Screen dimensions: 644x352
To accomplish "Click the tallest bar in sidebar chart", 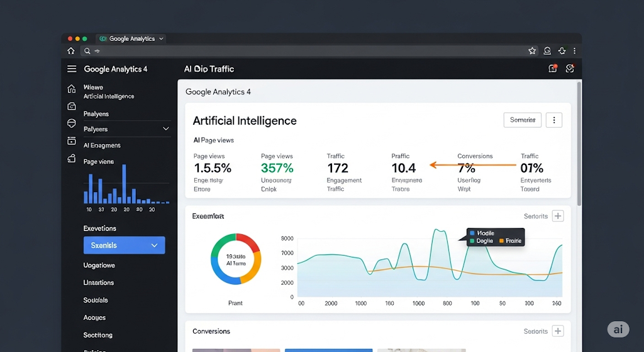I will (x=124, y=184).
